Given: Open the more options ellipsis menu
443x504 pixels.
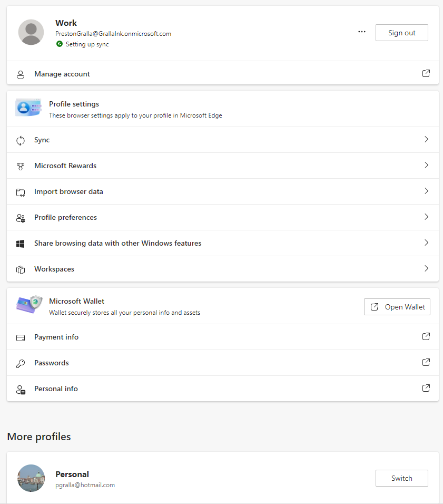Looking at the screenshot, I should tap(362, 32).
